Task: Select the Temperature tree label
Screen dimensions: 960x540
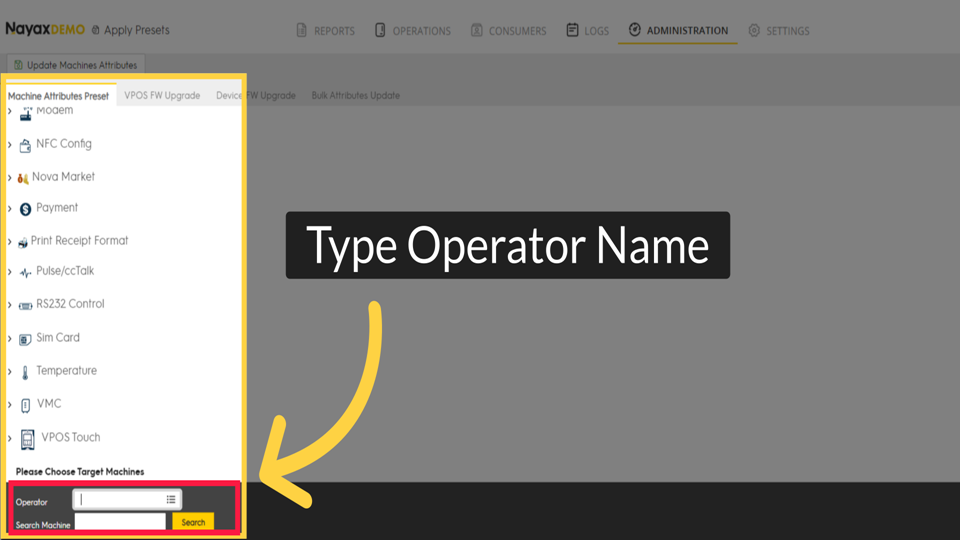Action: pyautogui.click(x=66, y=370)
